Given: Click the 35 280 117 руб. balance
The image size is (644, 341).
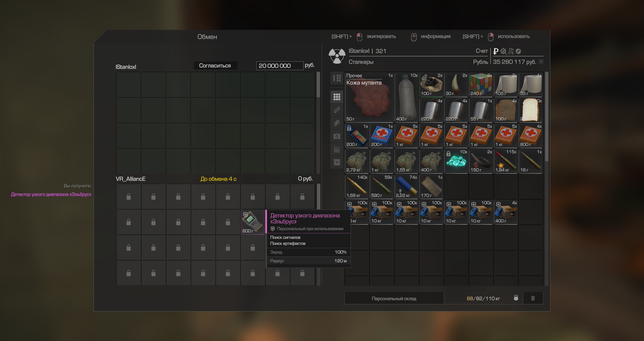Looking at the screenshot, I should point(514,62).
